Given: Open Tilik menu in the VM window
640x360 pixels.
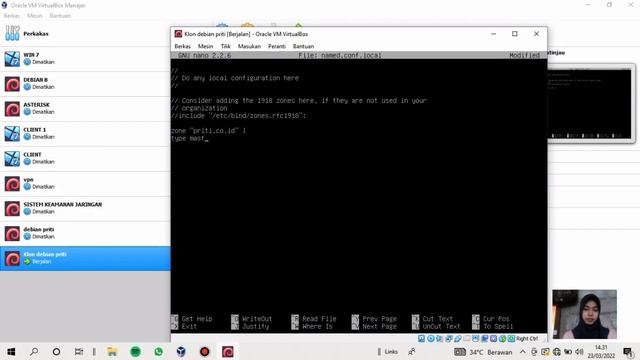Looking at the screenshot, I should [x=225, y=46].
